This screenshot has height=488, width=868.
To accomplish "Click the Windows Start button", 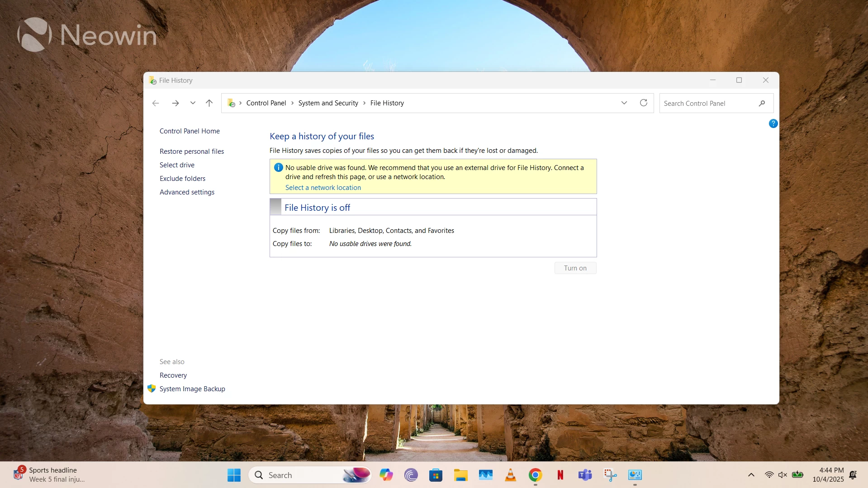I will click(234, 475).
